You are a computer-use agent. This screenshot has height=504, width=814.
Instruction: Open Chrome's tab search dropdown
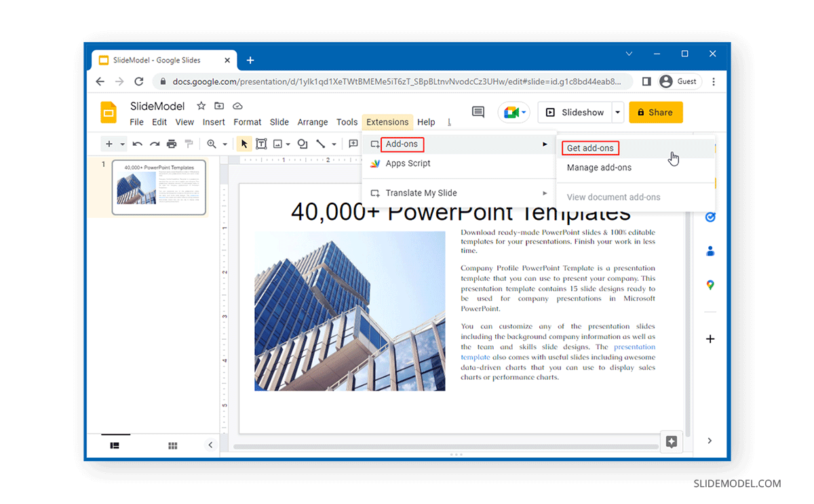[629, 54]
